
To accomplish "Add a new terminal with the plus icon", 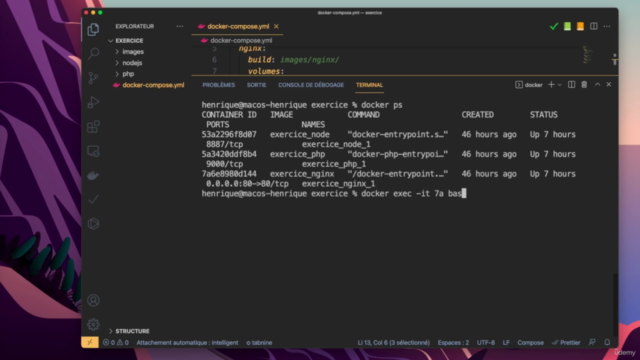I will pos(551,84).
